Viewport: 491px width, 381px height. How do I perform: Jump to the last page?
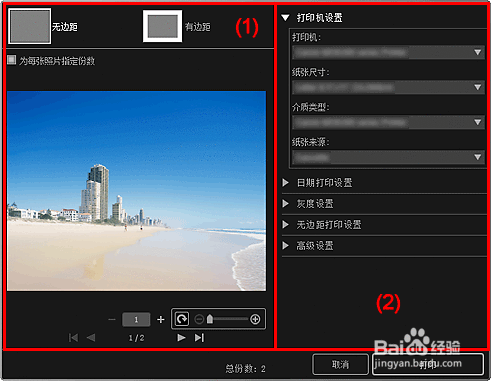click(x=199, y=338)
